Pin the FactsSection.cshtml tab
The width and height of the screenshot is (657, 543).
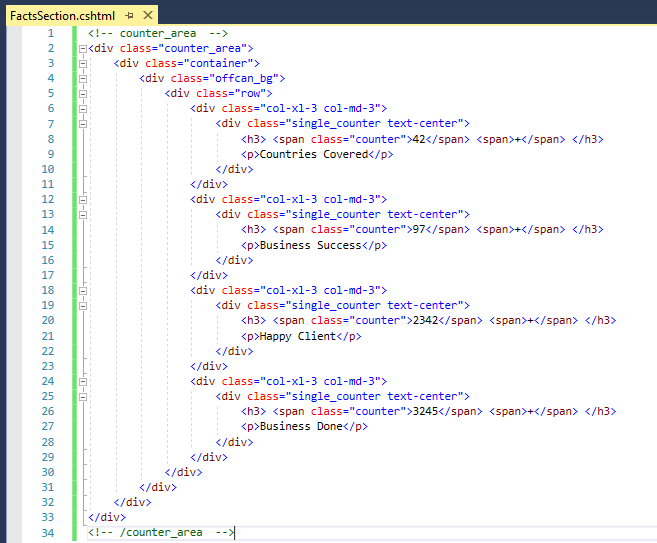(x=130, y=15)
